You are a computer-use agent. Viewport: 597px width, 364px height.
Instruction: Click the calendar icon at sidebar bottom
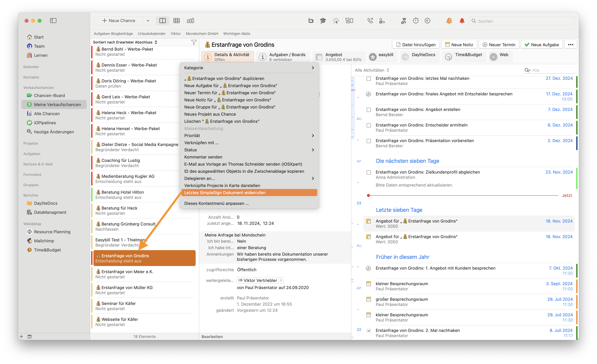click(30, 336)
